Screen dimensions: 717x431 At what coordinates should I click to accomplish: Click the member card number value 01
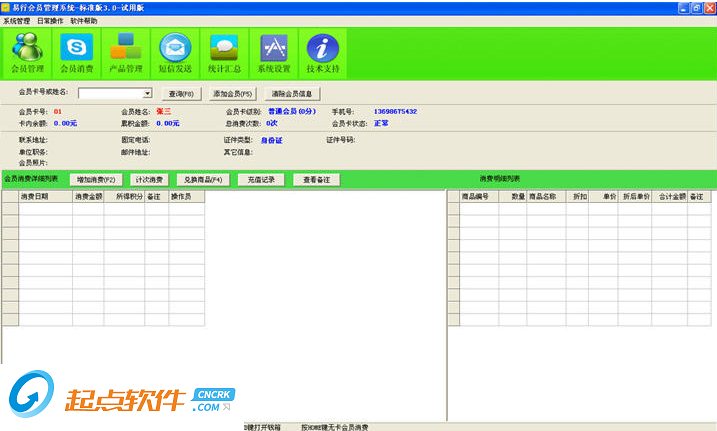coord(58,112)
